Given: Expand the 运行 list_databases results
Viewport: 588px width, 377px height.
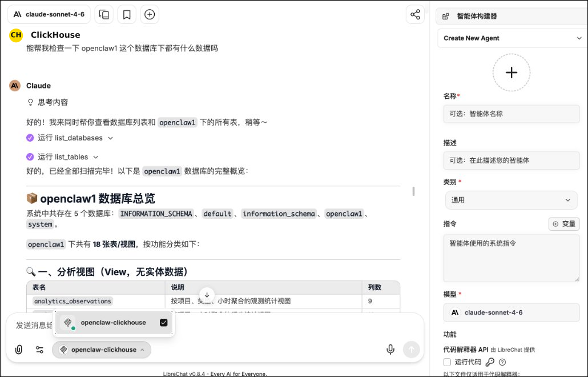Looking at the screenshot, I should pyautogui.click(x=110, y=138).
